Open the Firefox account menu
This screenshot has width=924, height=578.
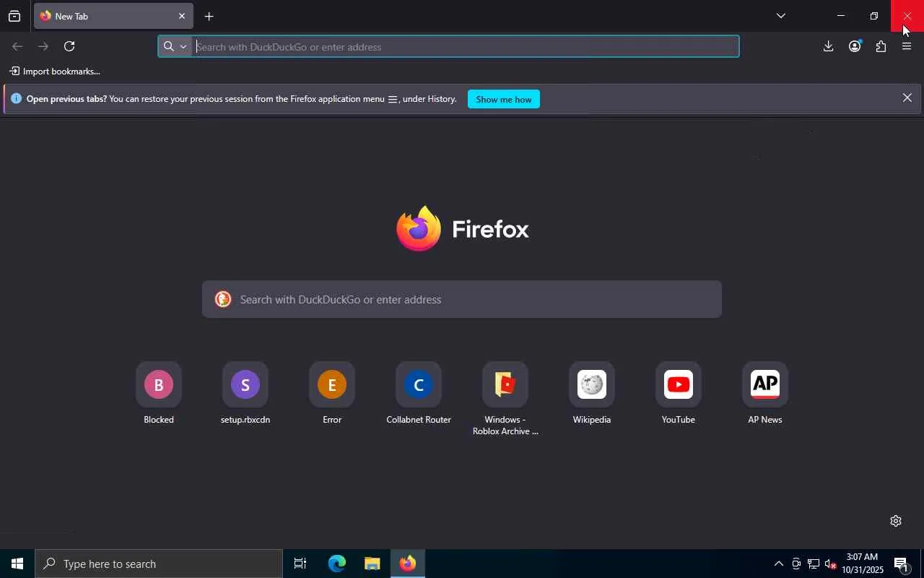(x=855, y=46)
